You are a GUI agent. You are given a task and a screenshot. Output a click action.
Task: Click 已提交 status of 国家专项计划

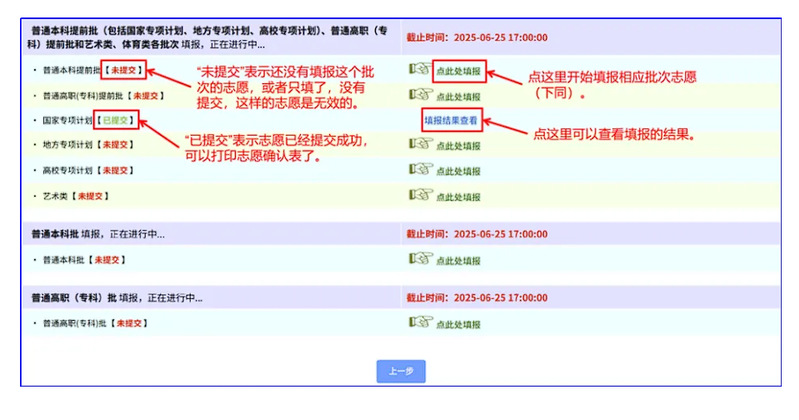(115, 120)
